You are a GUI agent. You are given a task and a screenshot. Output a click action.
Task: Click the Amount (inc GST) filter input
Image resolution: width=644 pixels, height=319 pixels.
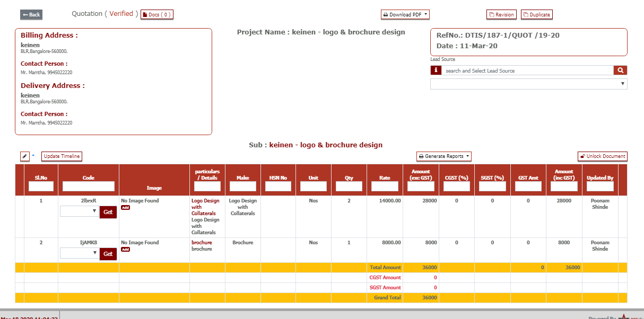[564, 186]
